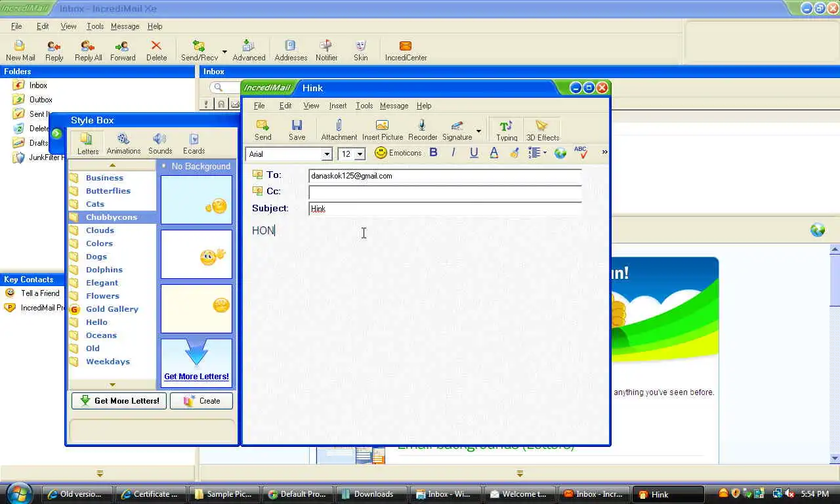
Task: Toggle Underline formatting
Action: 474,153
